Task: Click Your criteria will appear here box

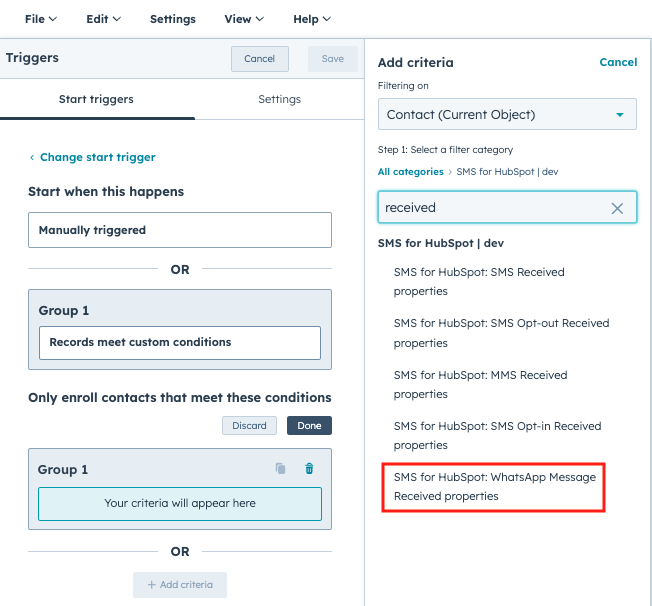Action: pos(180,504)
